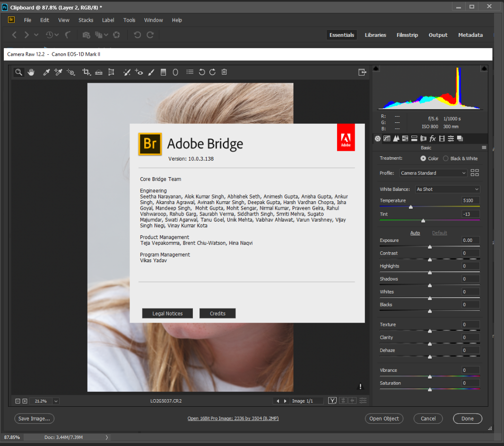Open the zoom level dropdown arrow
Viewport: 504px width, 446px height.
[x=56, y=401]
